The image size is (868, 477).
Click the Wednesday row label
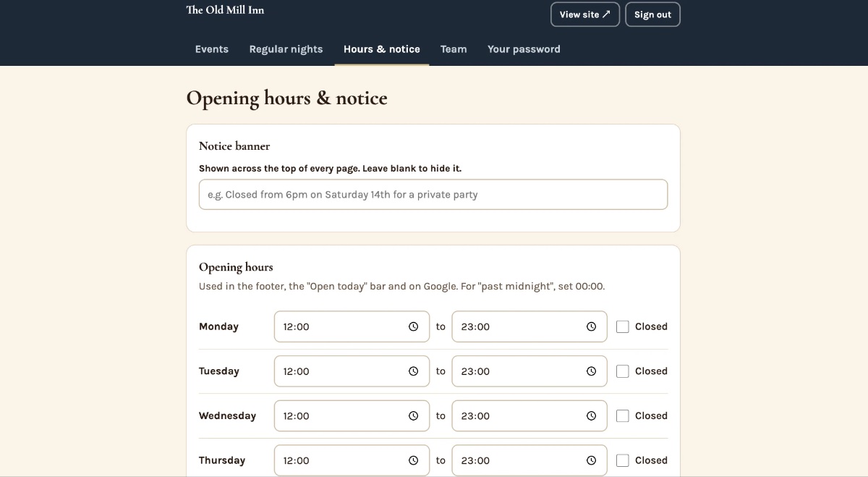pos(227,416)
